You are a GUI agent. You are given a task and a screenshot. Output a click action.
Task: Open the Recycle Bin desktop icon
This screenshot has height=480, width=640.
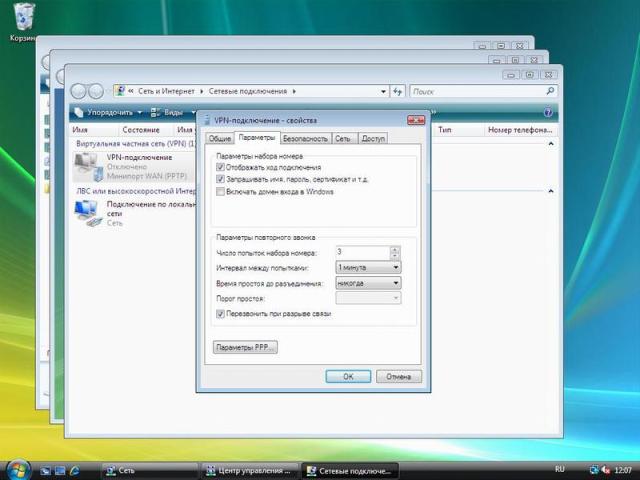[x=24, y=17]
